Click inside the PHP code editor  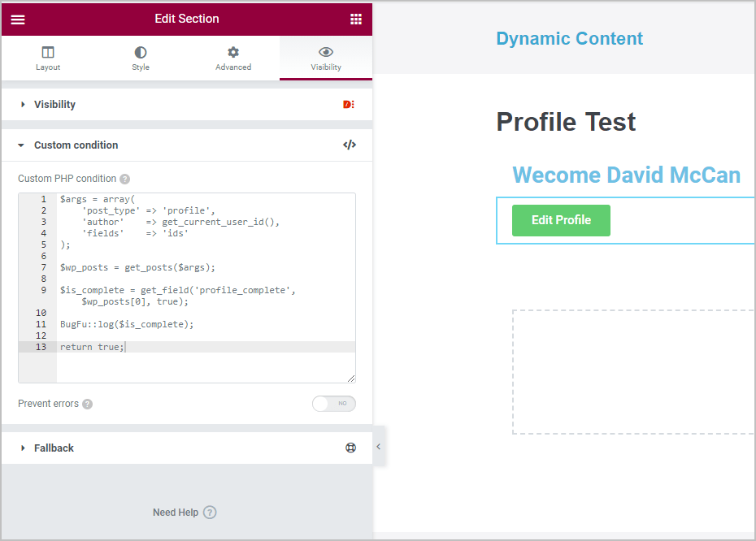(187, 288)
